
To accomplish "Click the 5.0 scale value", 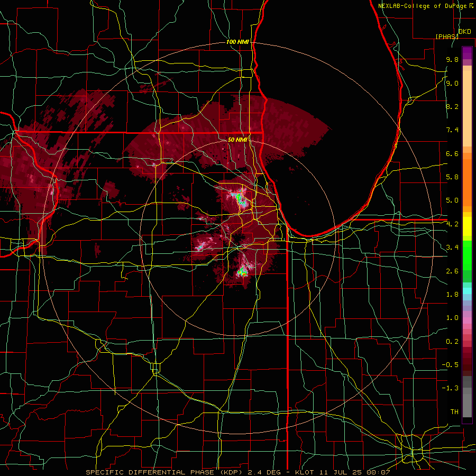I will (452, 200).
